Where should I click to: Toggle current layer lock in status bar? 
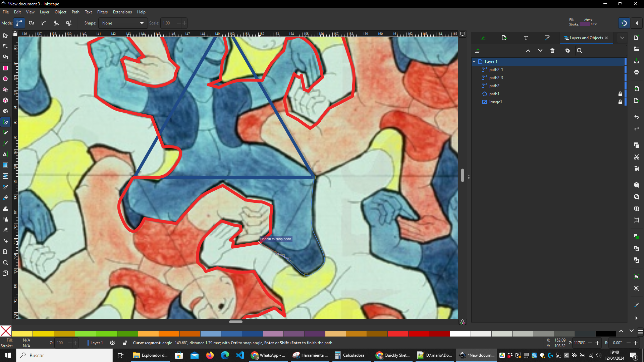[125, 343]
